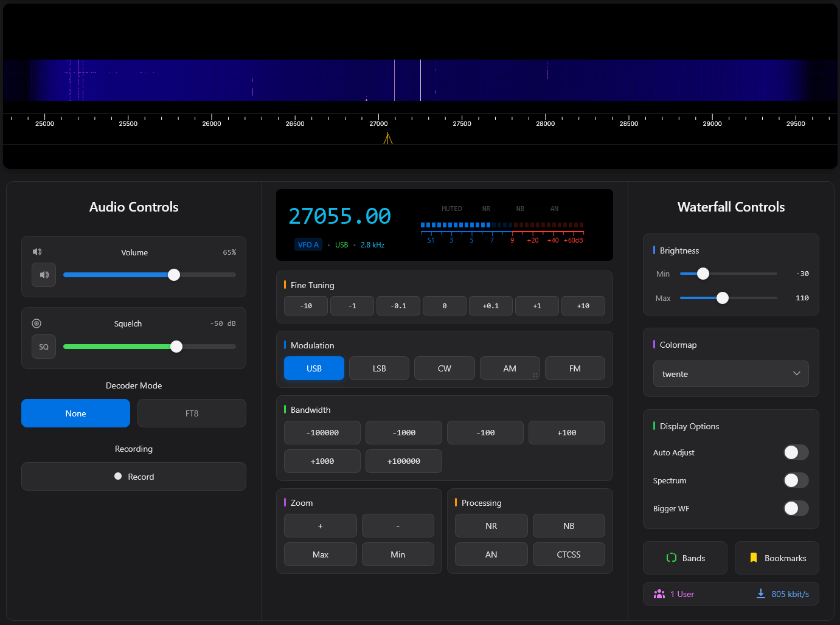Toggle the Bigger WF switch
Viewport: 840px width, 625px height.
pos(796,508)
